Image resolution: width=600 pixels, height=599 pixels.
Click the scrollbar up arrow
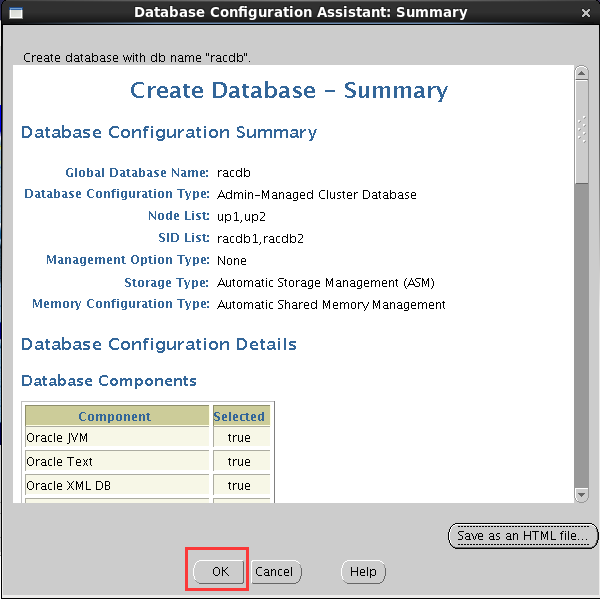[x=581, y=73]
